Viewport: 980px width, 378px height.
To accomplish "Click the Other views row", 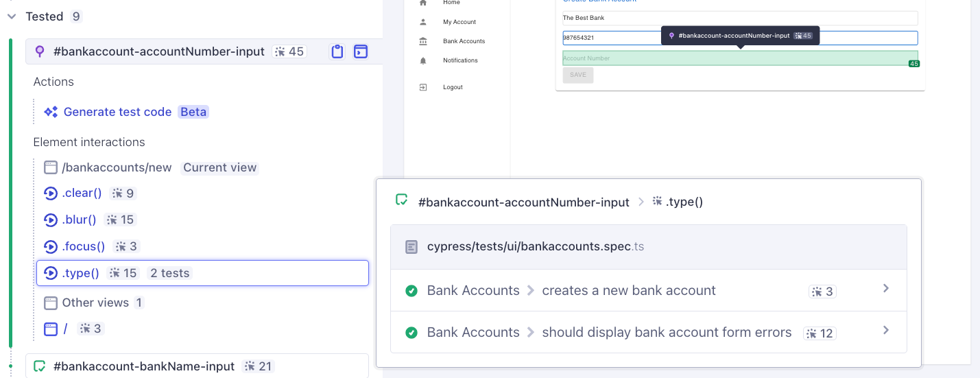I will pos(94,303).
